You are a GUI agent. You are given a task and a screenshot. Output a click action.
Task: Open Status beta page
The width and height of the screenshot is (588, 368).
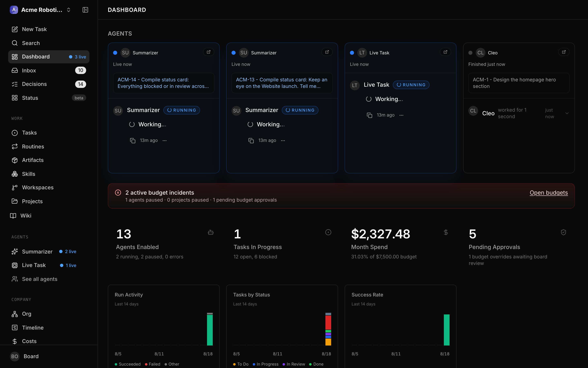coord(49,98)
